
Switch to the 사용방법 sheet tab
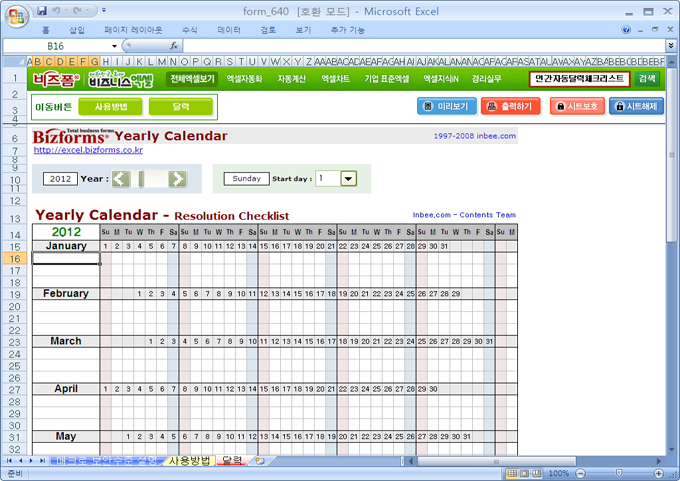[190, 461]
